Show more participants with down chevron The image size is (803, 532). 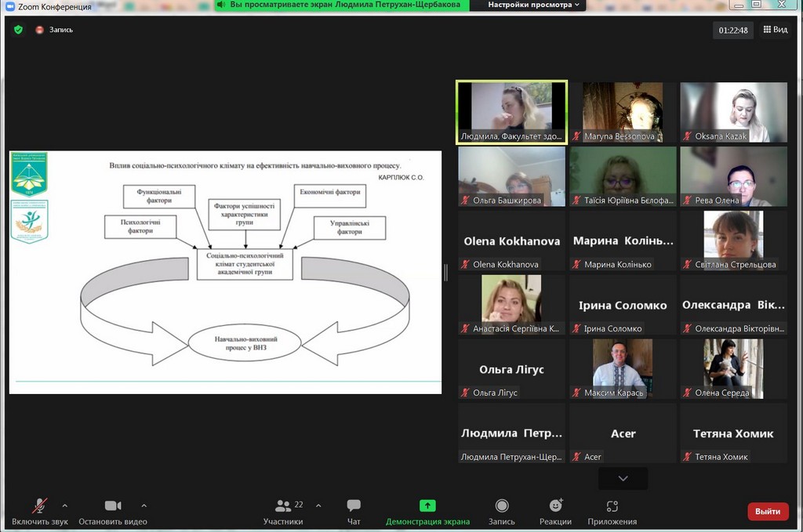[623, 478]
